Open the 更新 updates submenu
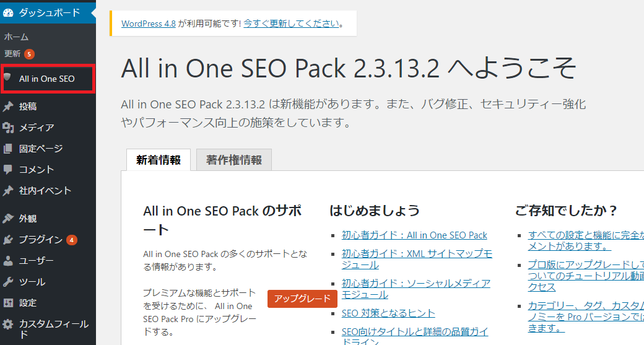644x345 pixels. click(12, 54)
